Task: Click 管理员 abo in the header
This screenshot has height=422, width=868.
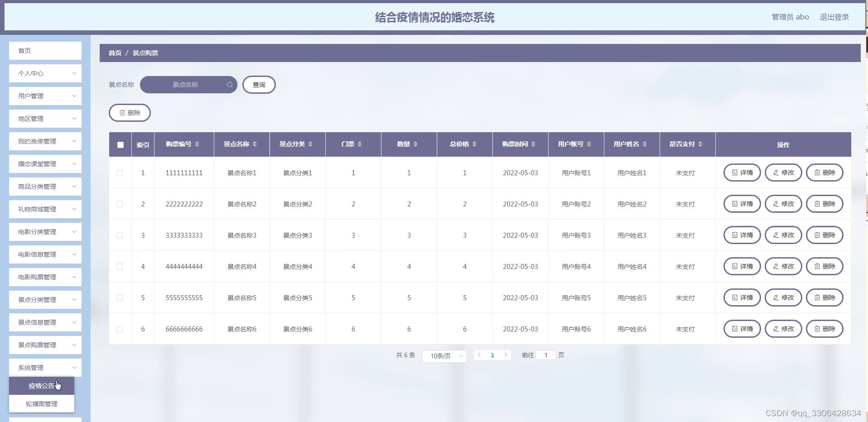Action: point(790,17)
